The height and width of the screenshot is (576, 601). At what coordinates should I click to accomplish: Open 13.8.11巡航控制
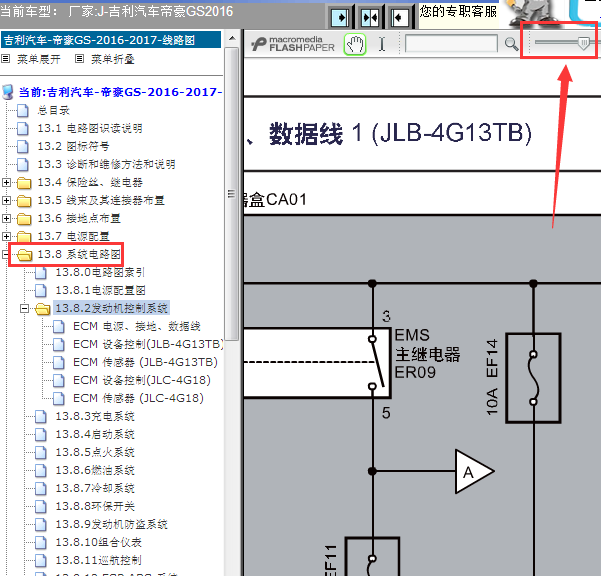pos(99,561)
